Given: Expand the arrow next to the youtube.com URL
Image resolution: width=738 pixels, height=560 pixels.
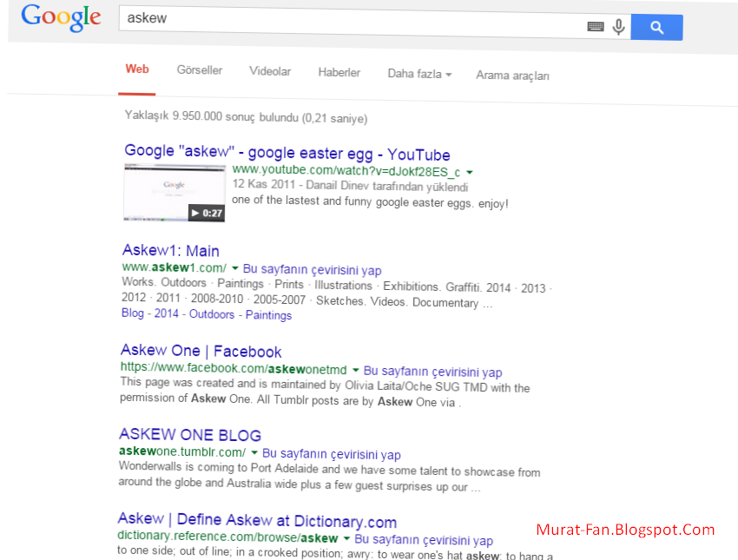Looking at the screenshot, I should pyautogui.click(x=469, y=173).
